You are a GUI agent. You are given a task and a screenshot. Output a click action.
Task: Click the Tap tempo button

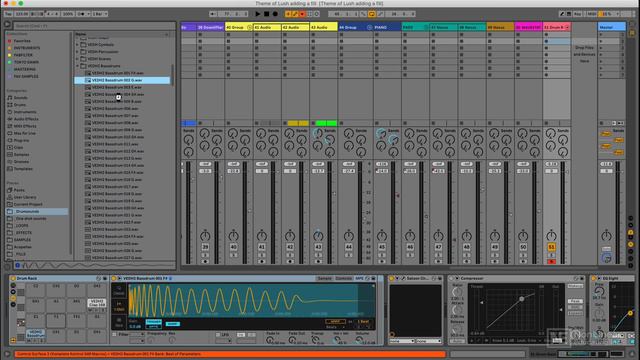click(8, 14)
